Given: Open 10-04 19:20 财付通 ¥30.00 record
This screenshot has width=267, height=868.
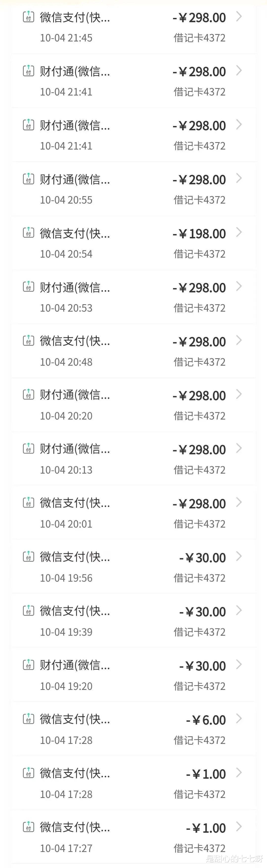Looking at the screenshot, I should point(134,675).
